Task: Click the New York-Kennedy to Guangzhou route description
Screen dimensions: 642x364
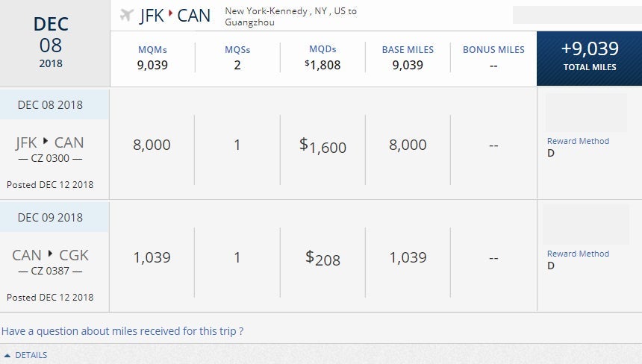Action: [x=290, y=16]
